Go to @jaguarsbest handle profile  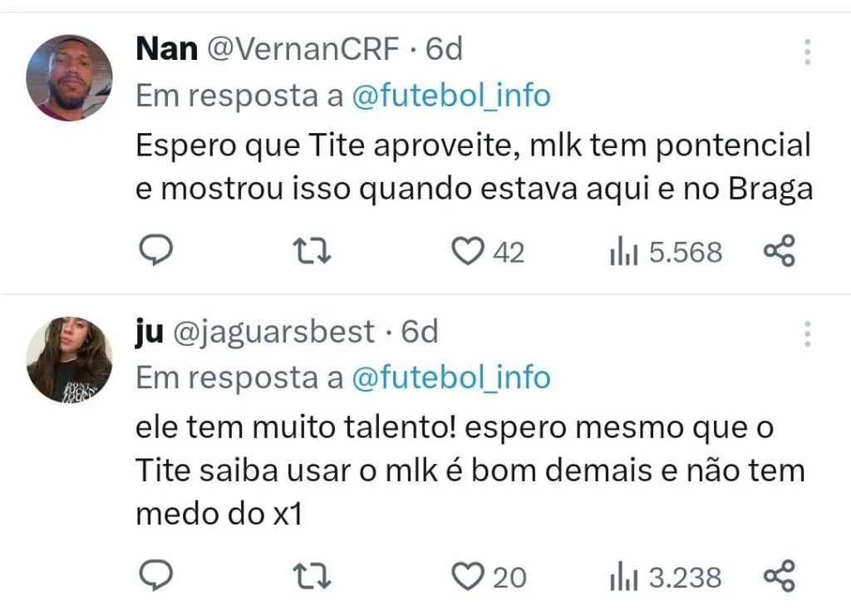click(273, 332)
